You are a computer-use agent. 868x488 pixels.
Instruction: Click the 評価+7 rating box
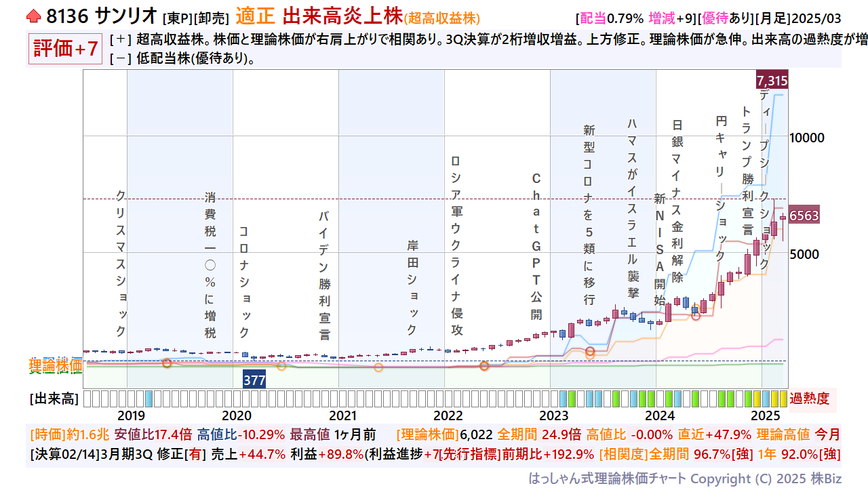[x=66, y=49]
